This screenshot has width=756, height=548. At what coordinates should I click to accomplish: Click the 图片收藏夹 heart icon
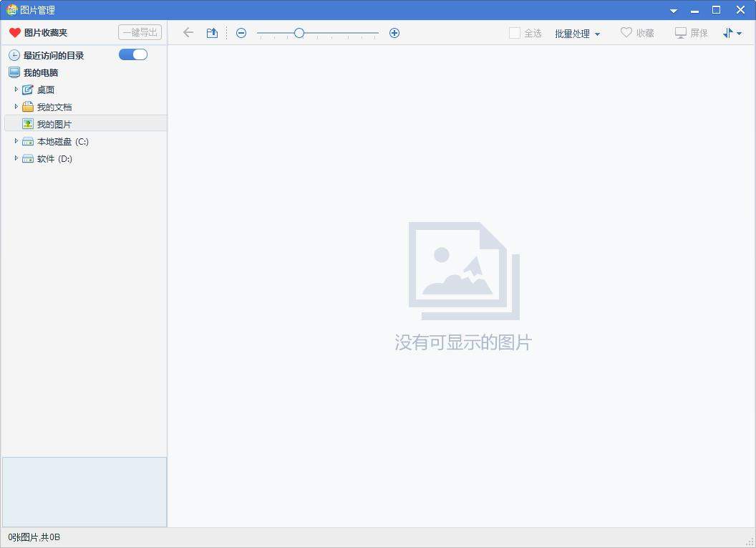click(13, 32)
